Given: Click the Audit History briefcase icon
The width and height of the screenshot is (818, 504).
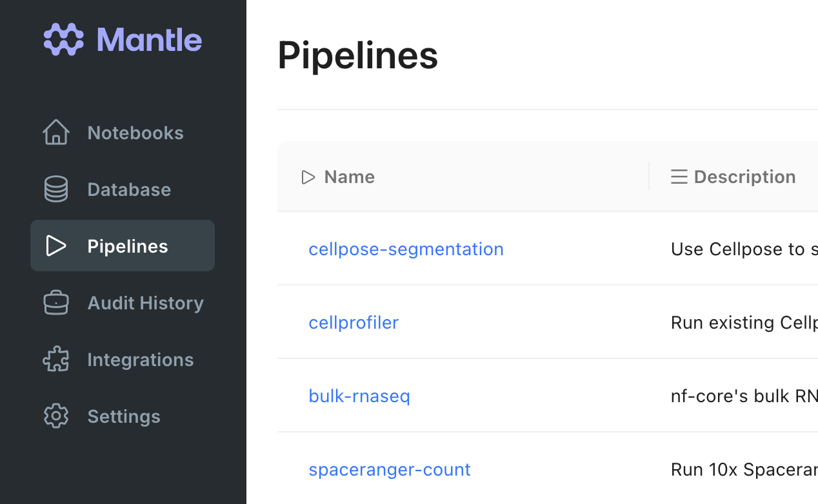Looking at the screenshot, I should click(56, 302).
